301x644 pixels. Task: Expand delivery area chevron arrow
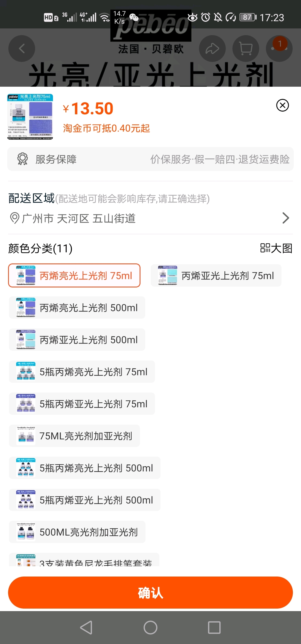286,218
